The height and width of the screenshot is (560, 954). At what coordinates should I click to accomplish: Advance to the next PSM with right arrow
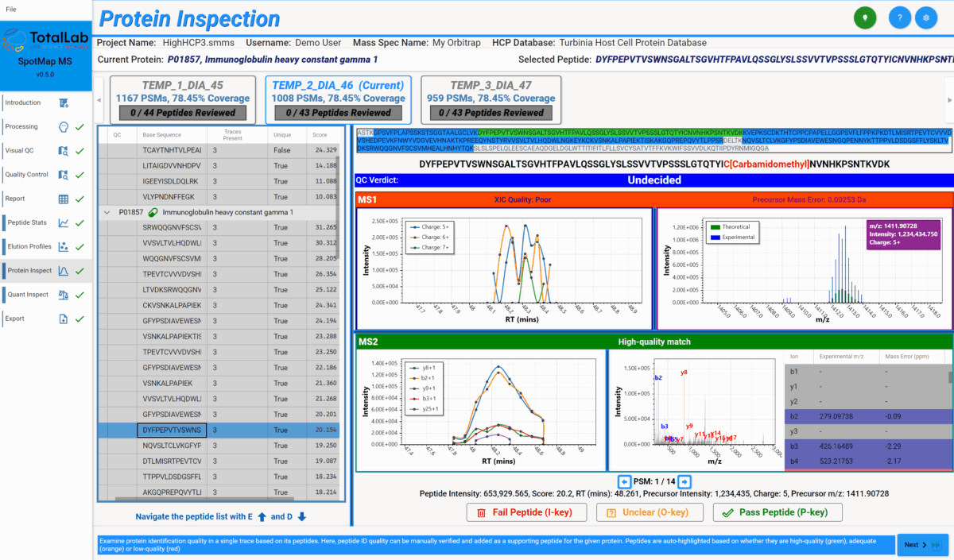tap(684, 481)
